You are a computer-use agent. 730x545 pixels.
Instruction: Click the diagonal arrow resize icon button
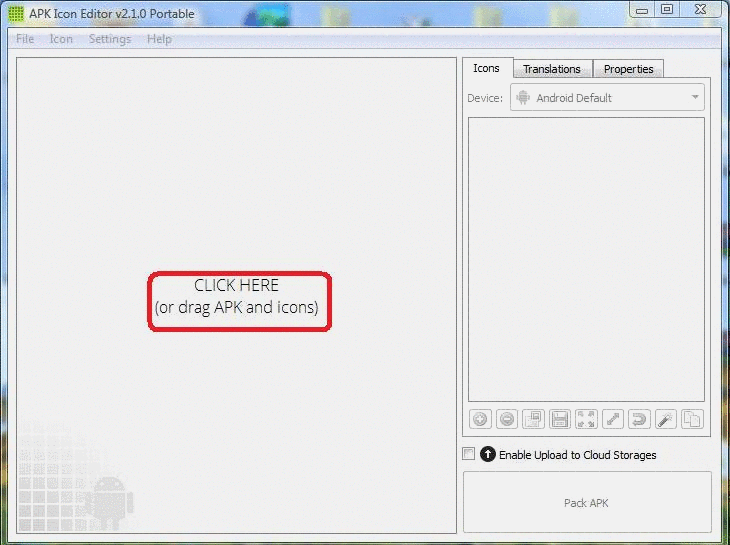tap(613, 419)
